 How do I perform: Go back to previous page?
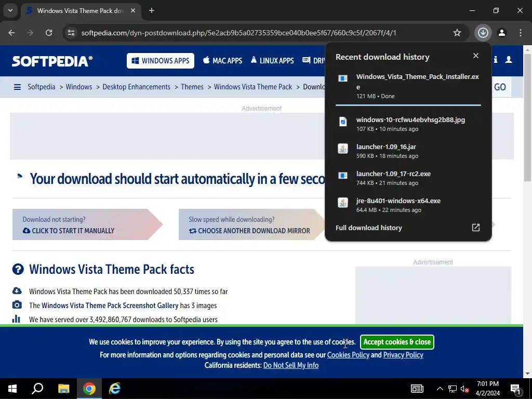pos(11,33)
